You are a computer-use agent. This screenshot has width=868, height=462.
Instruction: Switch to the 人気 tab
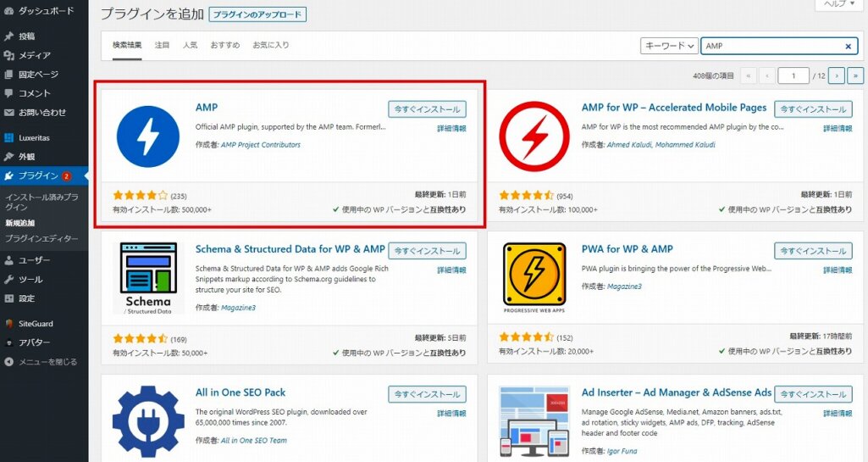coord(191,45)
